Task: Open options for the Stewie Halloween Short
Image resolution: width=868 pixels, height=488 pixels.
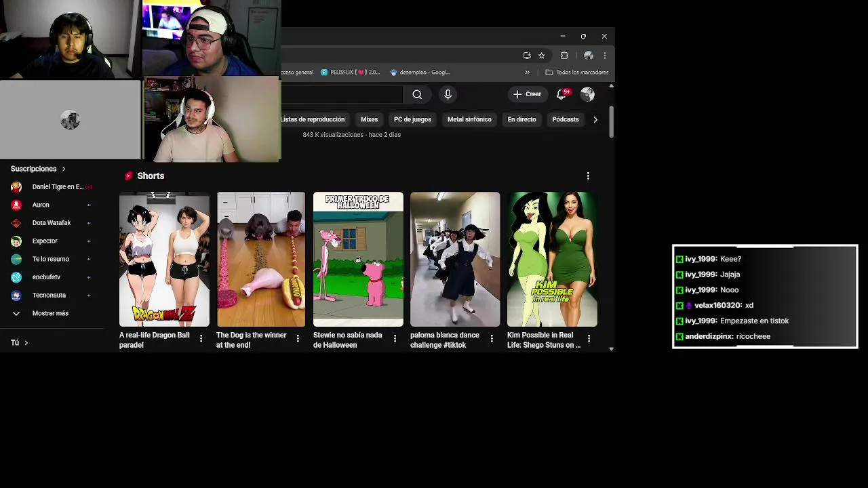Action: 395,338
